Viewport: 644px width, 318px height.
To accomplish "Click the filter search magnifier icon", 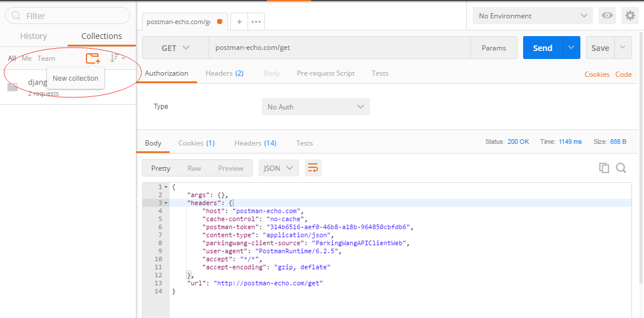I will [x=16, y=15].
